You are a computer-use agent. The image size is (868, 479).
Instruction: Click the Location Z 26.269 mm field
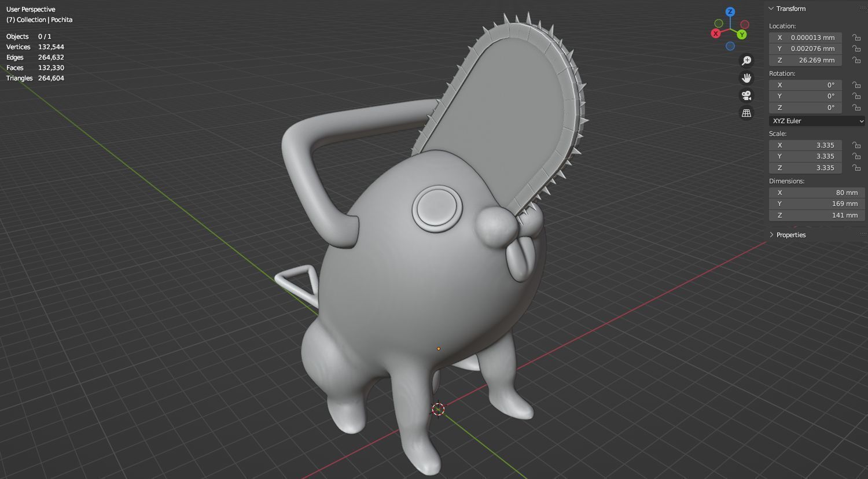point(806,60)
